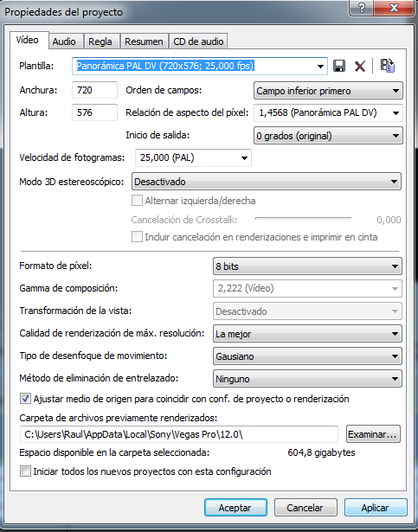Click the Anchura input field
418x532 pixels.
click(94, 90)
